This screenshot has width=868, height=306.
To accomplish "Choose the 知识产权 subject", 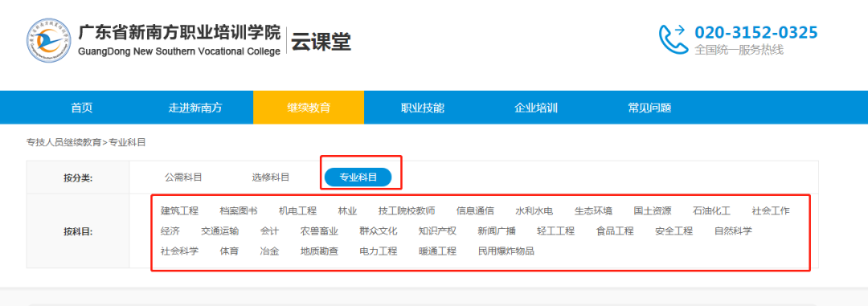I will [x=437, y=231].
